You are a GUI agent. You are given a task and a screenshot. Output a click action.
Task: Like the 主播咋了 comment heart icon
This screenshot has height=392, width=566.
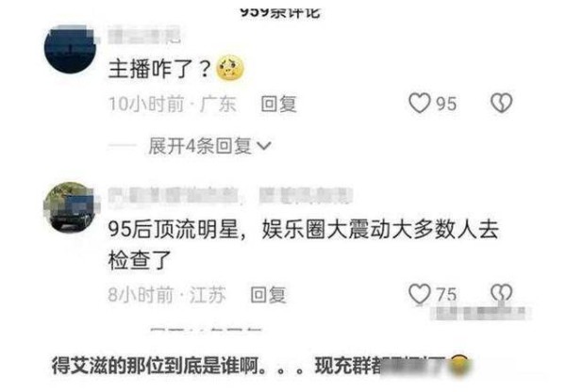[420, 103]
